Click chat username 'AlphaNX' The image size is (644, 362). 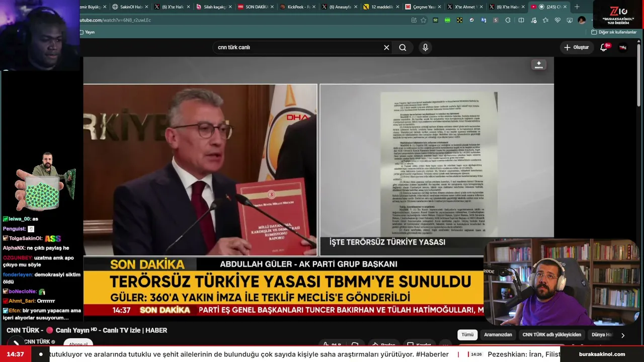tap(14, 248)
